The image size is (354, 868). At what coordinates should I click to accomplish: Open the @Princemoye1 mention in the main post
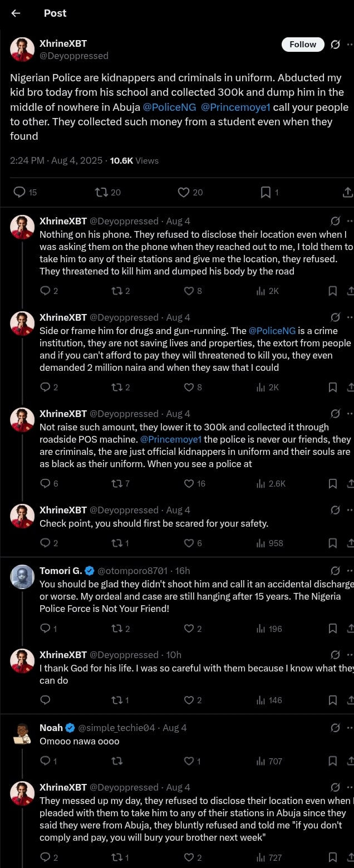[x=235, y=107]
